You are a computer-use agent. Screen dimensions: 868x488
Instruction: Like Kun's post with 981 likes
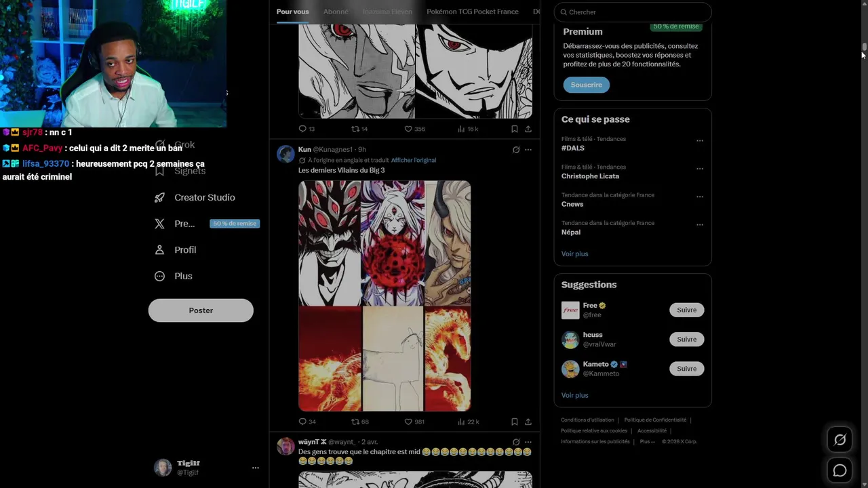coord(414,422)
